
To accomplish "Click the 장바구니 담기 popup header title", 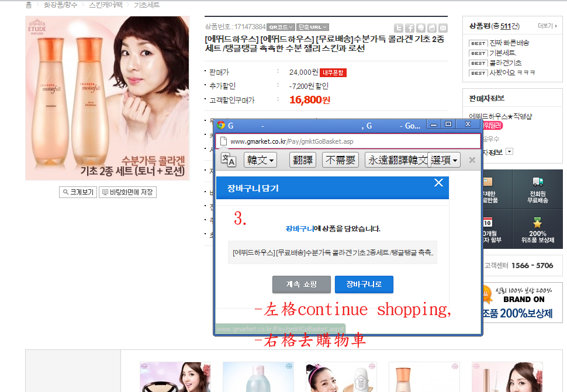I will coord(253,188).
